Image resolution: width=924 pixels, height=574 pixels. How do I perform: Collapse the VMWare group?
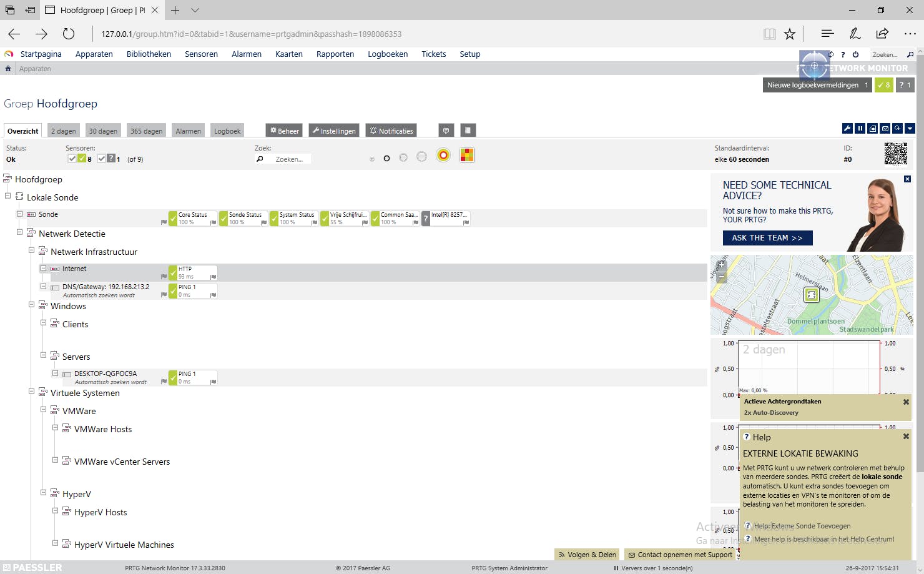44,410
